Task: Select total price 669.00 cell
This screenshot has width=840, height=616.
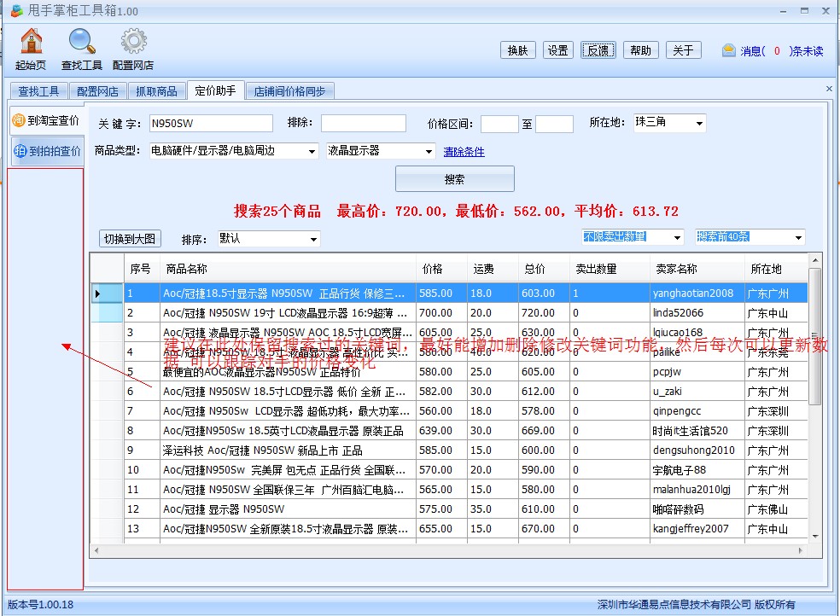Action: point(544,431)
